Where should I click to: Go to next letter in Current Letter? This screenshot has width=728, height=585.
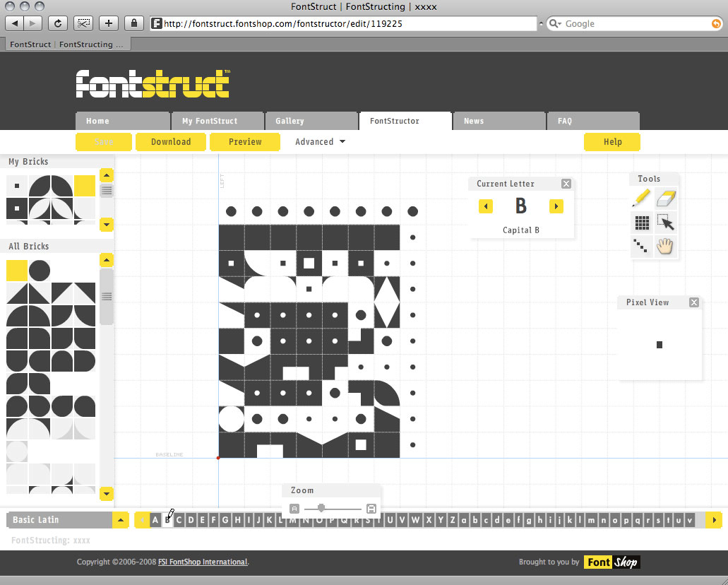pyautogui.click(x=556, y=206)
